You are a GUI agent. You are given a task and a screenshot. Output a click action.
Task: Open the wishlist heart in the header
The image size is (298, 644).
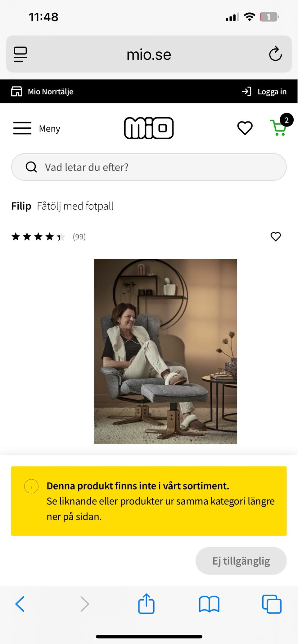[x=245, y=128]
